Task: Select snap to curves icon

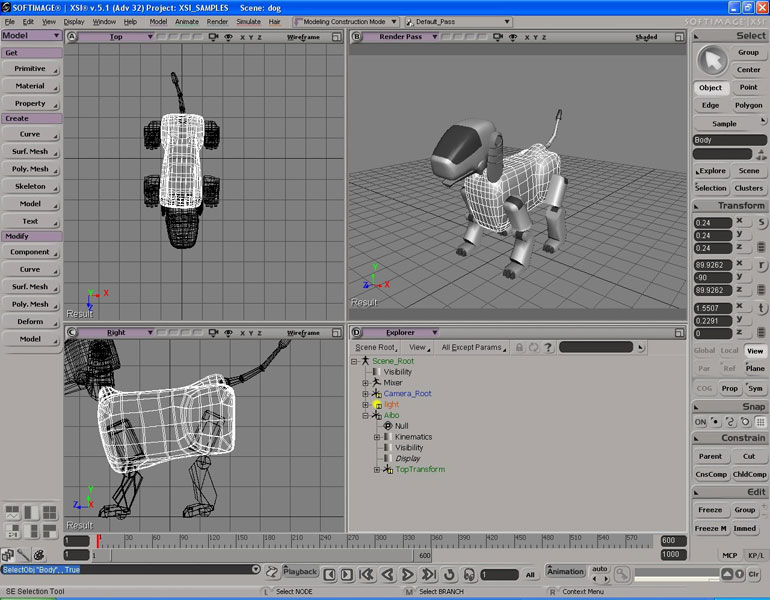Action: [730, 422]
